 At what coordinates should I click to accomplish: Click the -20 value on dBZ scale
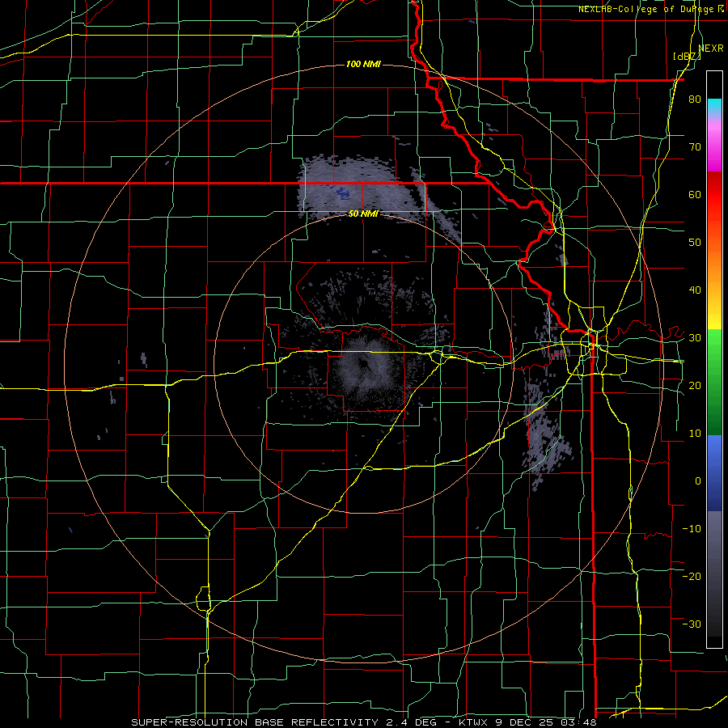coord(692,576)
